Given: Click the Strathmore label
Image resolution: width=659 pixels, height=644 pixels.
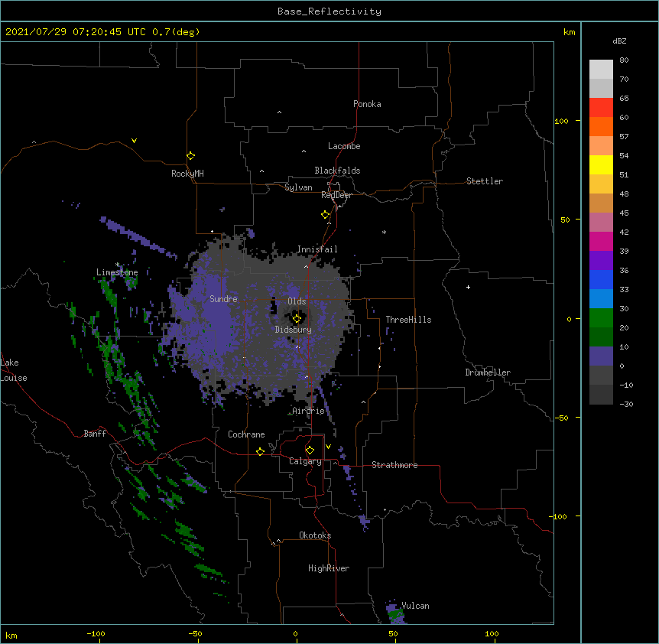Looking at the screenshot, I should pyautogui.click(x=394, y=465).
